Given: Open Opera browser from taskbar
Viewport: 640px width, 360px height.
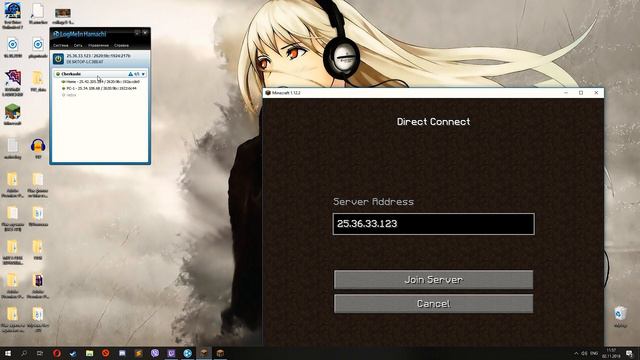Looking at the screenshot, I should (57, 353).
